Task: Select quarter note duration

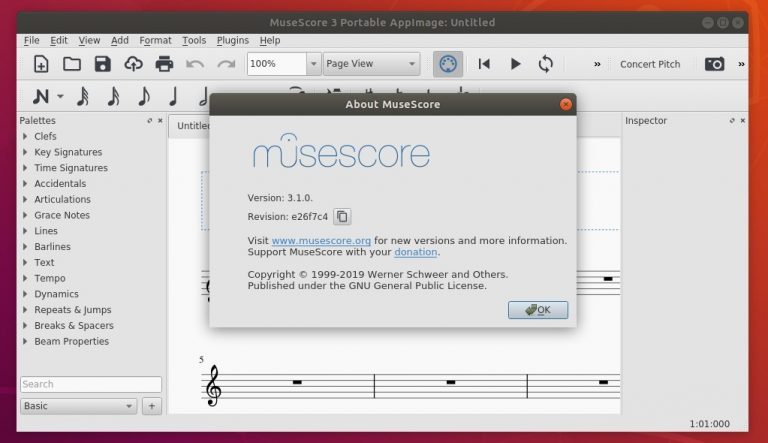Action: click(173, 96)
